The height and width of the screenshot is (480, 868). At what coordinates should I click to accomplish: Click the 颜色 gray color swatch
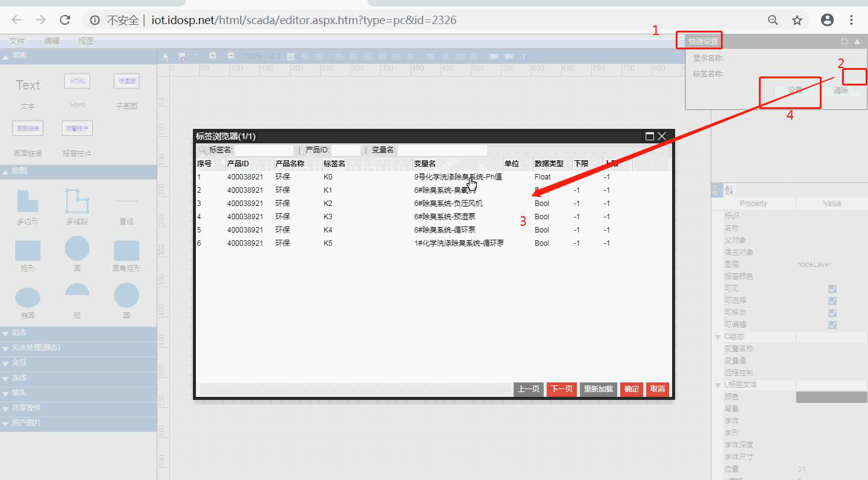831,397
